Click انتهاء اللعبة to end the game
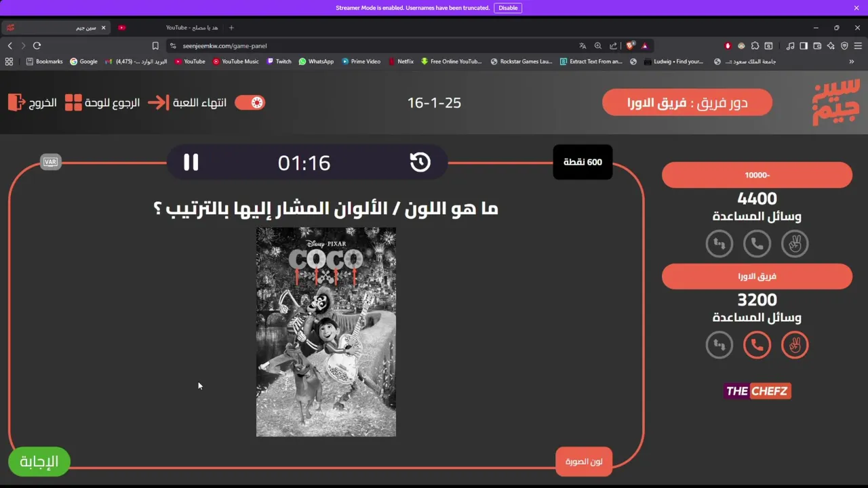Viewport: 868px width, 488px height. 187,102
